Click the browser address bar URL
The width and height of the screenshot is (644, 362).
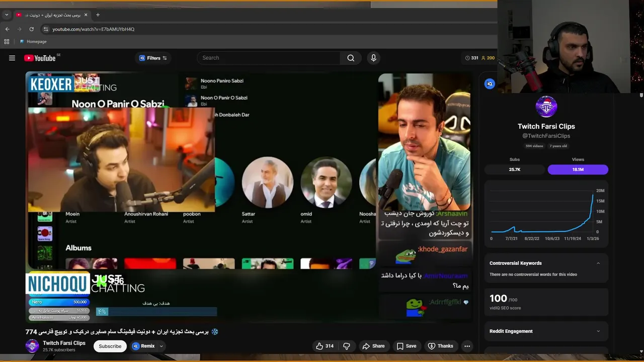[x=94, y=29]
